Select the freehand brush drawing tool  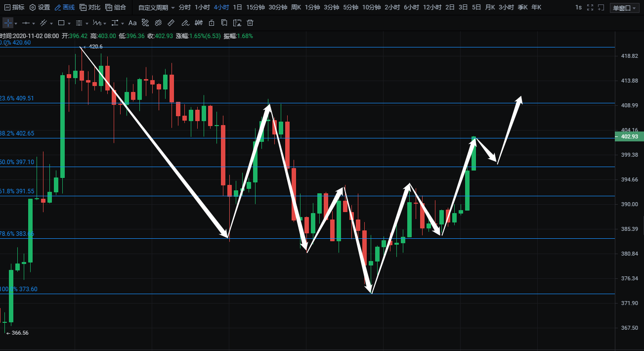pyautogui.click(x=185, y=23)
